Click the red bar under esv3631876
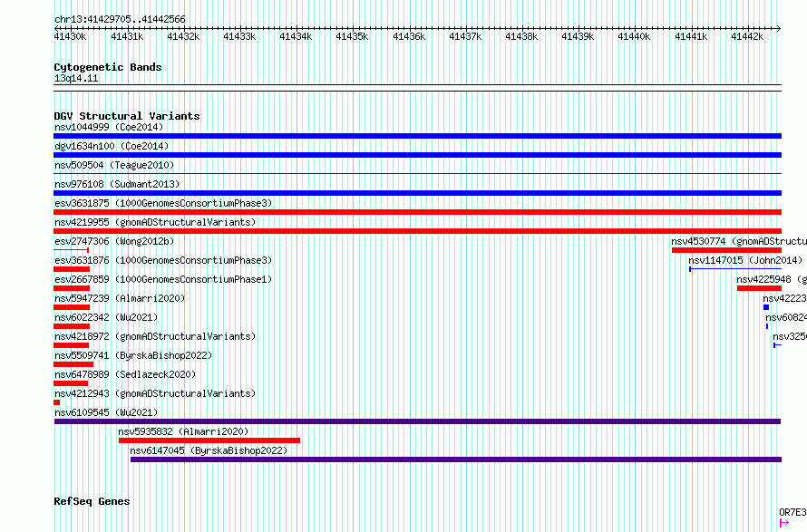Screen dimensions: 807x532 pyautogui.click(x=72, y=269)
